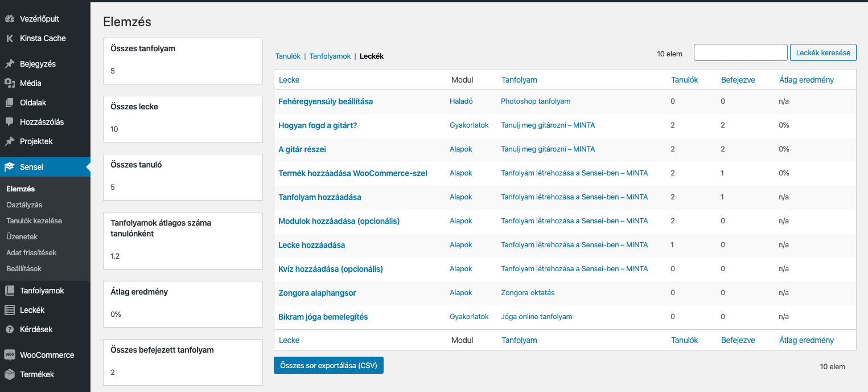Viewport: 868px width, 392px height.
Task: Sort by top Átlag eredmény column header
Action: point(807,80)
